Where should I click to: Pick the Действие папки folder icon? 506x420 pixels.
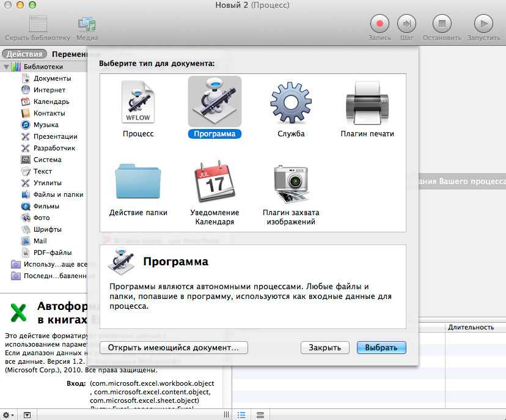[x=138, y=182]
